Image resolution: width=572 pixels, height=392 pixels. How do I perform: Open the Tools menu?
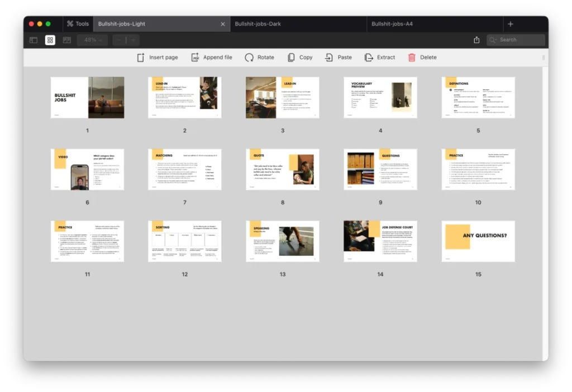pyautogui.click(x=77, y=24)
